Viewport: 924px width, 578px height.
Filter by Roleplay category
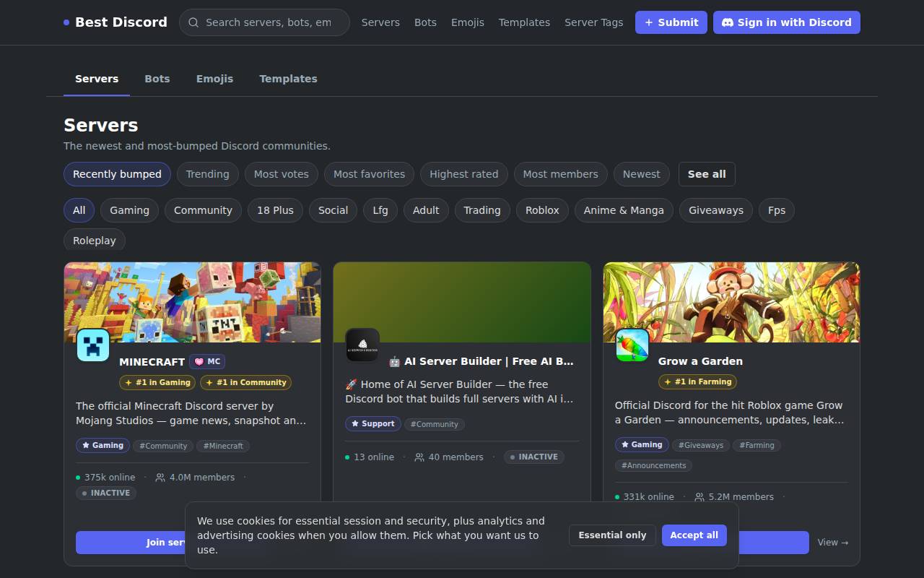tap(95, 241)
